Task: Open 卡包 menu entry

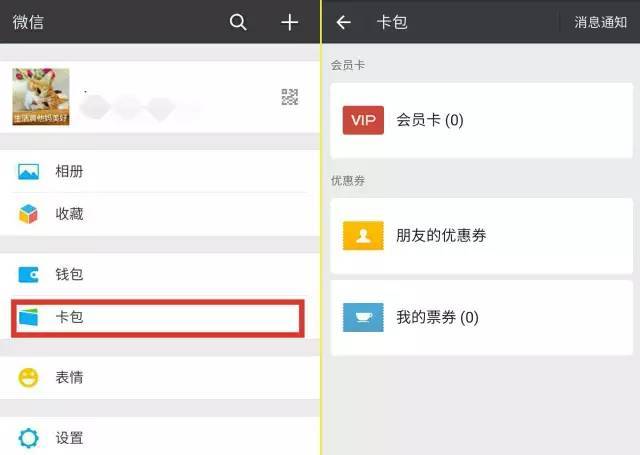Action: point(158,318)
